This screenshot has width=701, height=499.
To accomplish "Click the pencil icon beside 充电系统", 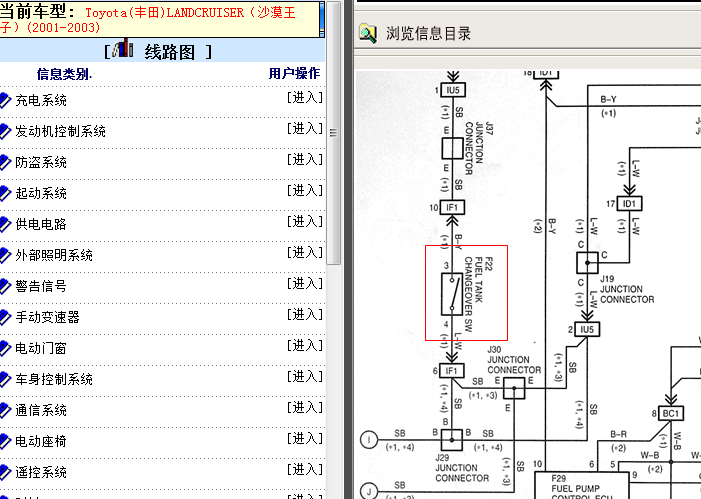I will [x=5, y=100].
